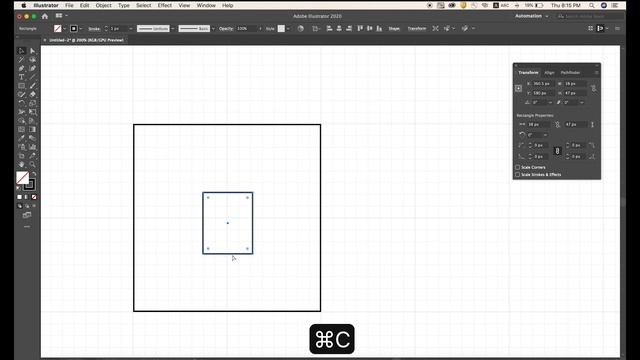Select the Shape Builder tool

22,121
